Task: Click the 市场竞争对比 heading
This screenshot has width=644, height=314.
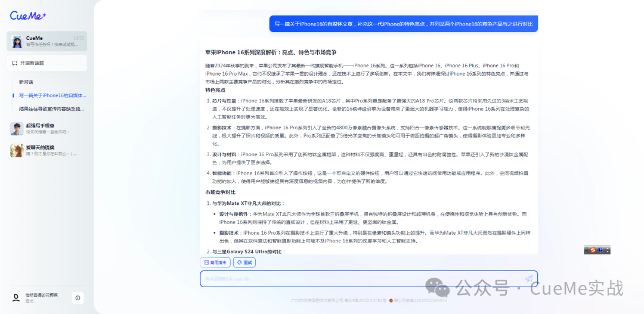Action: (221, 192)
